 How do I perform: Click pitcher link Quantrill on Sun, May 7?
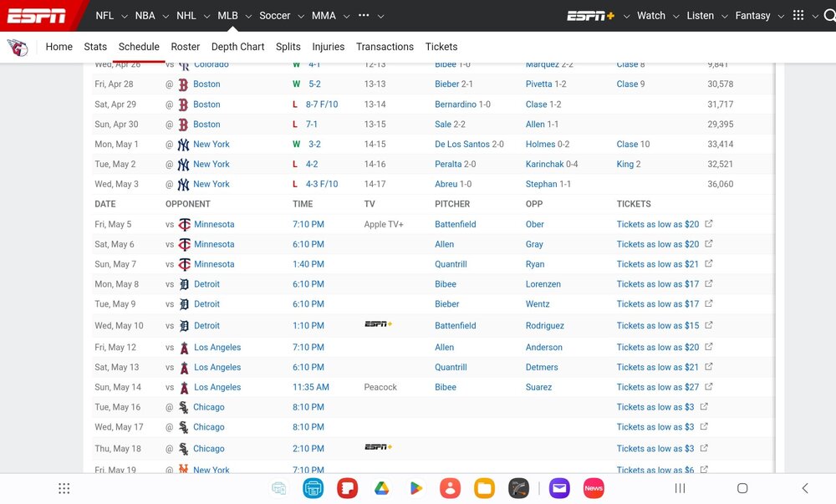[451, 264]
